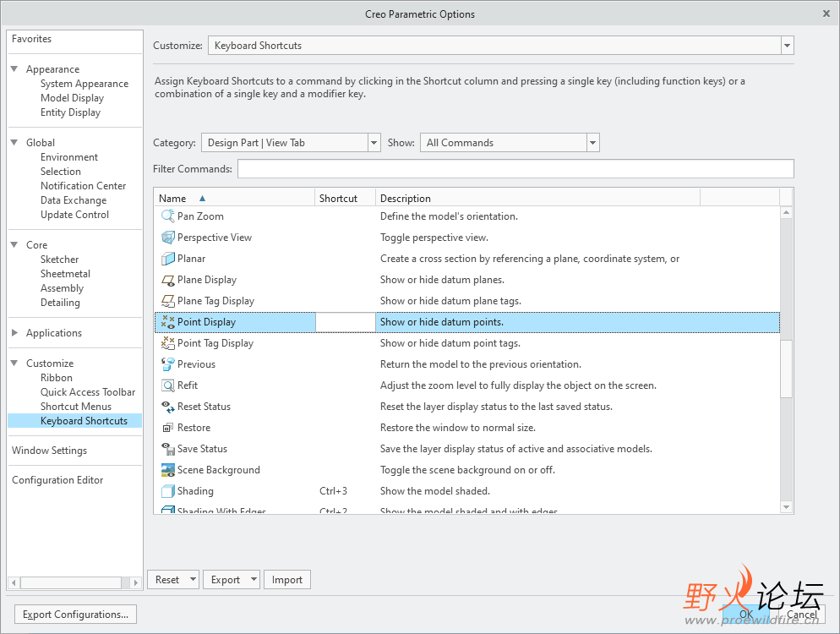Click the Planar cross section icon
Image resolution: width=840 pixels, height=634 pixels.
click(x=167, y=259)
